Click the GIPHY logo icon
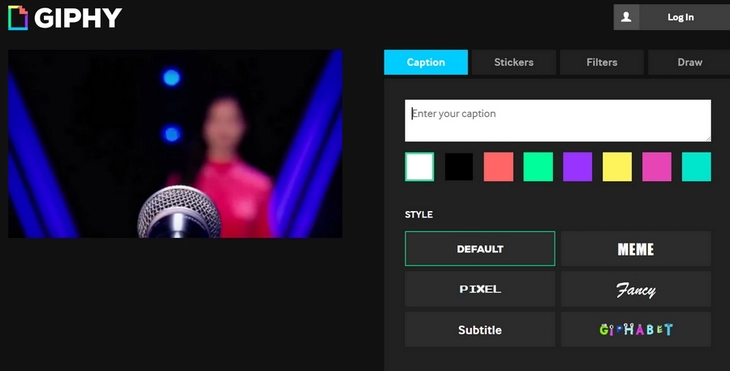 click(18, 18)
